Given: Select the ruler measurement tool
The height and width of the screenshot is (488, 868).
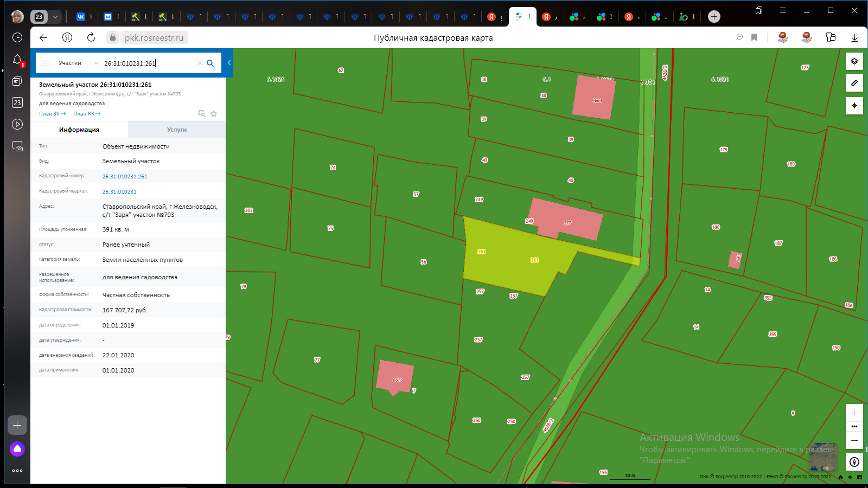Looking at the screenshot, I should [854, 83].
